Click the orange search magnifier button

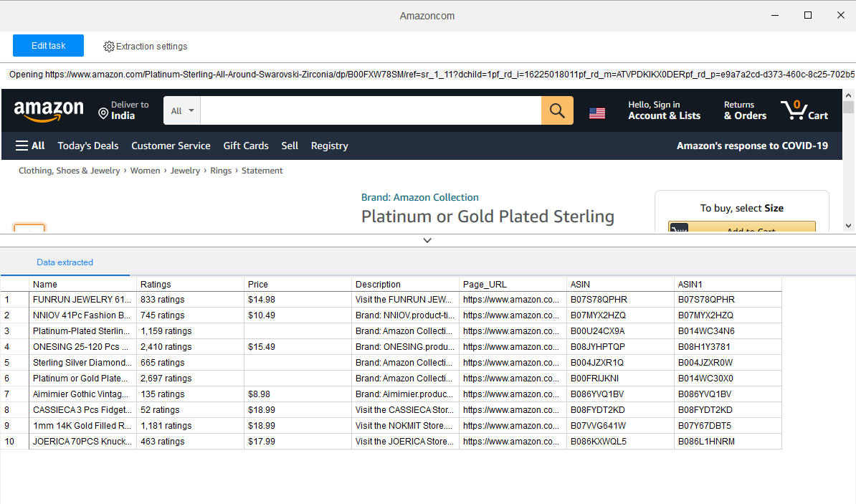[x=557, y=111]
